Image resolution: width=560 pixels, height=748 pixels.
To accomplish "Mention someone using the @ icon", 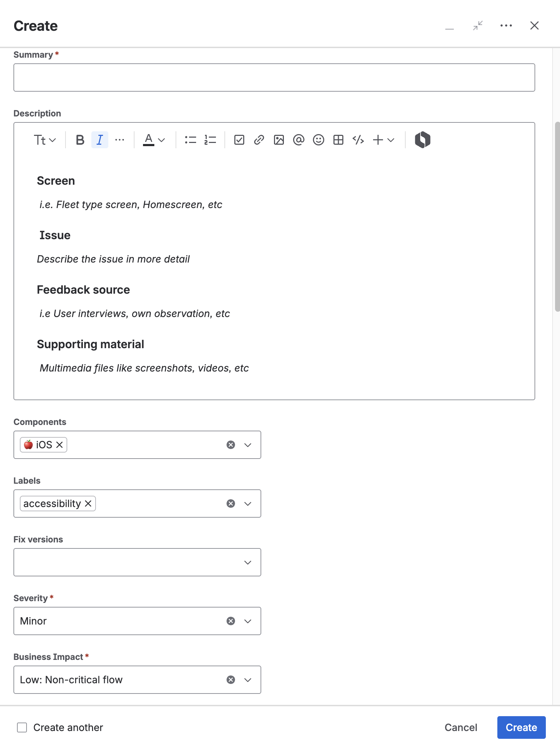I will (x=299, y=140).
